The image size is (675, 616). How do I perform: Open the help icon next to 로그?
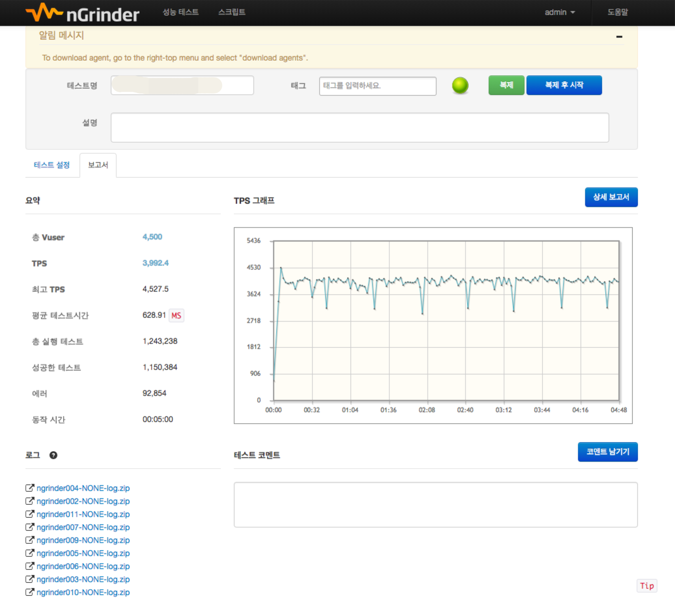click(x=54, y=455)
